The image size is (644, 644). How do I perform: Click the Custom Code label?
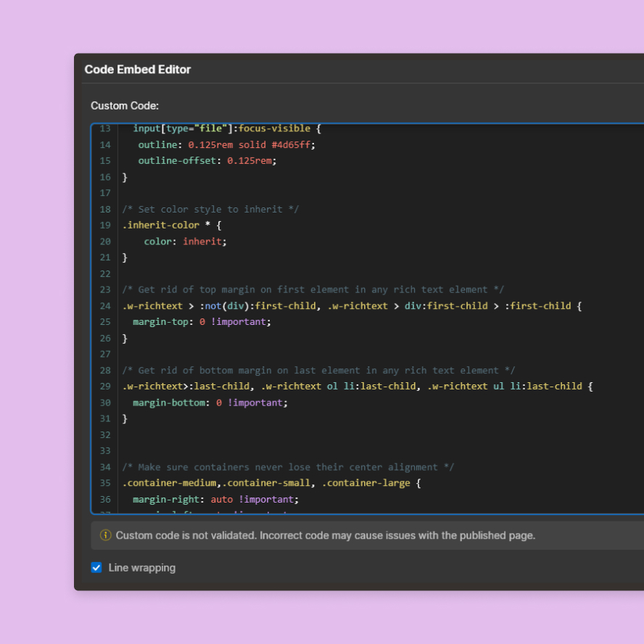click(x=125, y=106)
